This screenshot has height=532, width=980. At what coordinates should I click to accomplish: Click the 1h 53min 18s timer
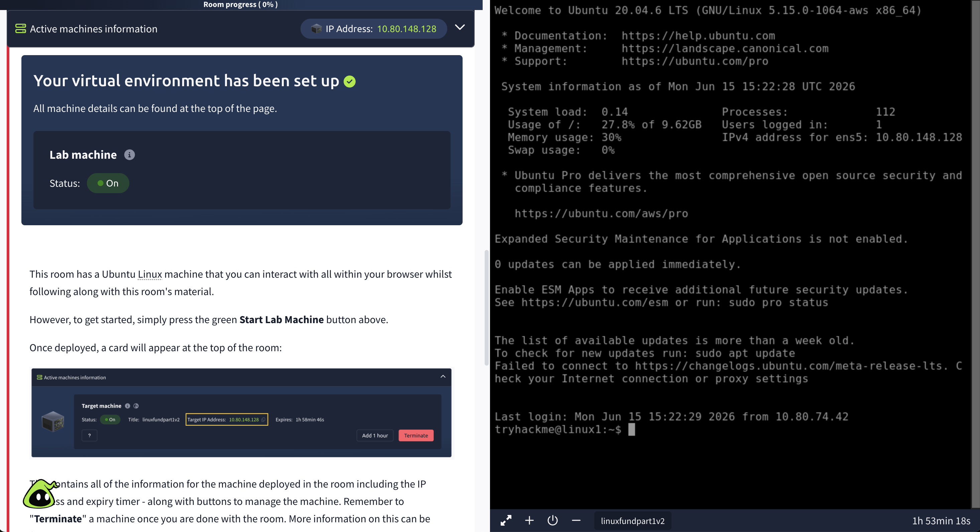(x=941, y=521)
